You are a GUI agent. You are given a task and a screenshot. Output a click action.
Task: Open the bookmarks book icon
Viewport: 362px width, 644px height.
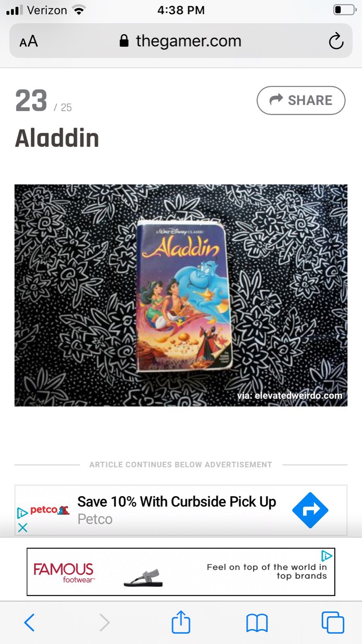[257, 623]
